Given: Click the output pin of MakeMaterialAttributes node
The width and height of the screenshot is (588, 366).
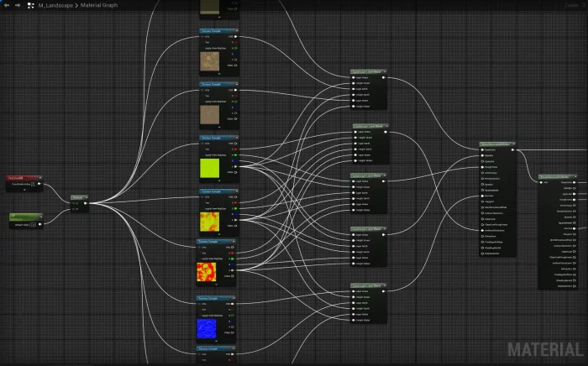Looking at the screenshot, I should coord(512,151).
